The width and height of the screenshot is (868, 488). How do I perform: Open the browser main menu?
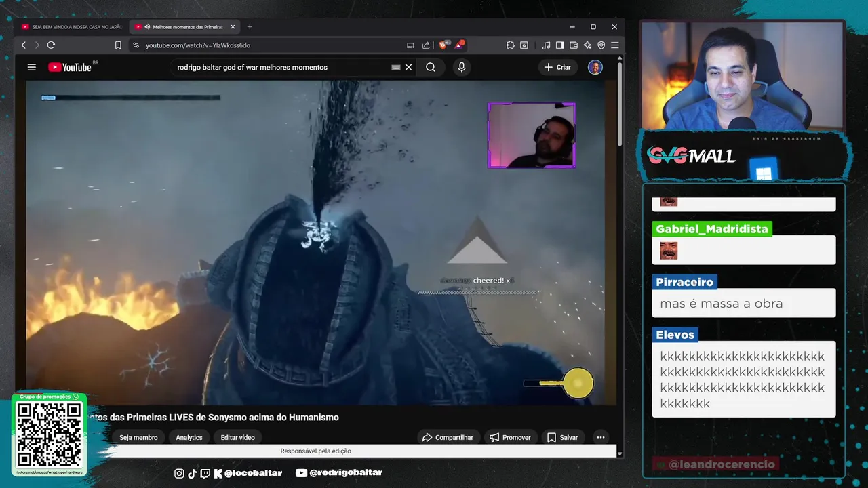614,45
